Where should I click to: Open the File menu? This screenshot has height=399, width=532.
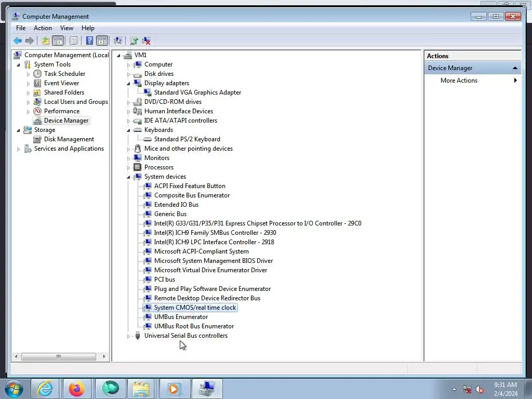21,28
